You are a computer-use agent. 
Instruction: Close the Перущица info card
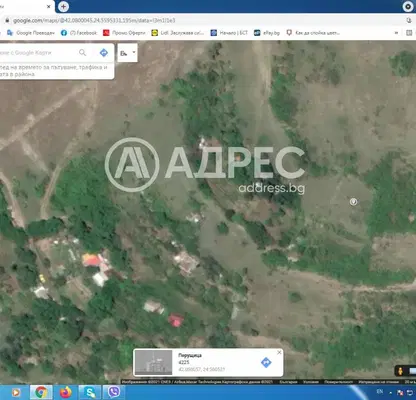click(x=279, y=352)
